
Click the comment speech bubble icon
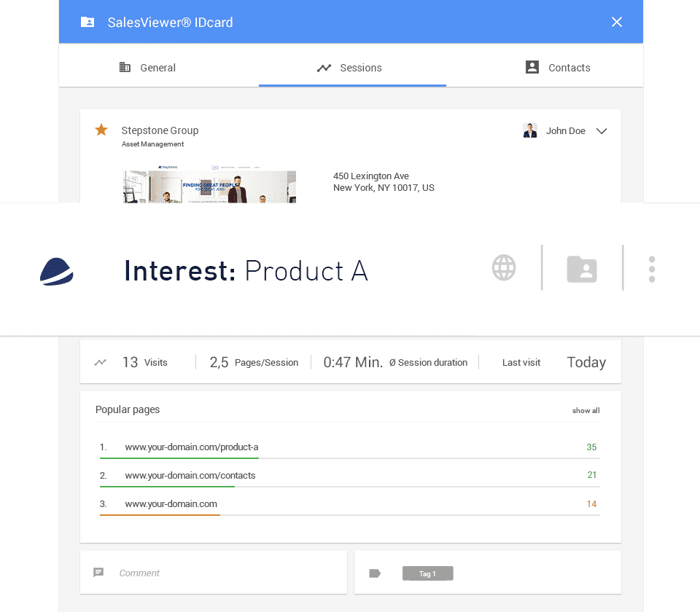(98, 573)
